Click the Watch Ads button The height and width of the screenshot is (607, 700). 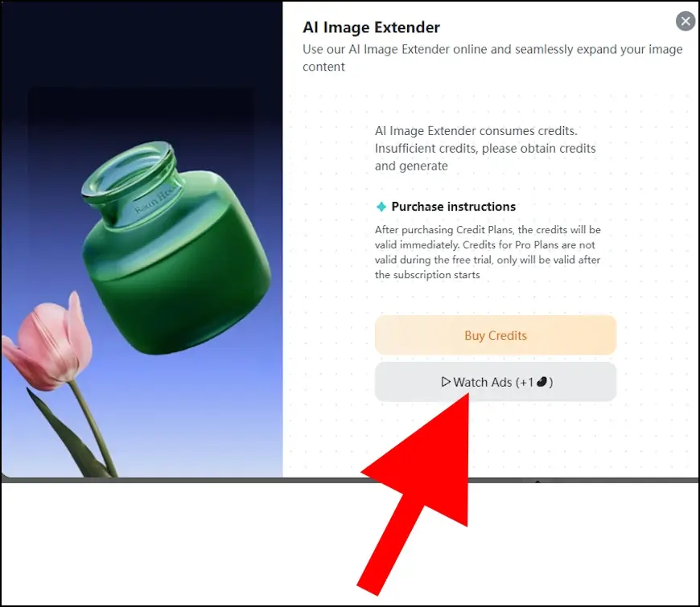(496, 382)
